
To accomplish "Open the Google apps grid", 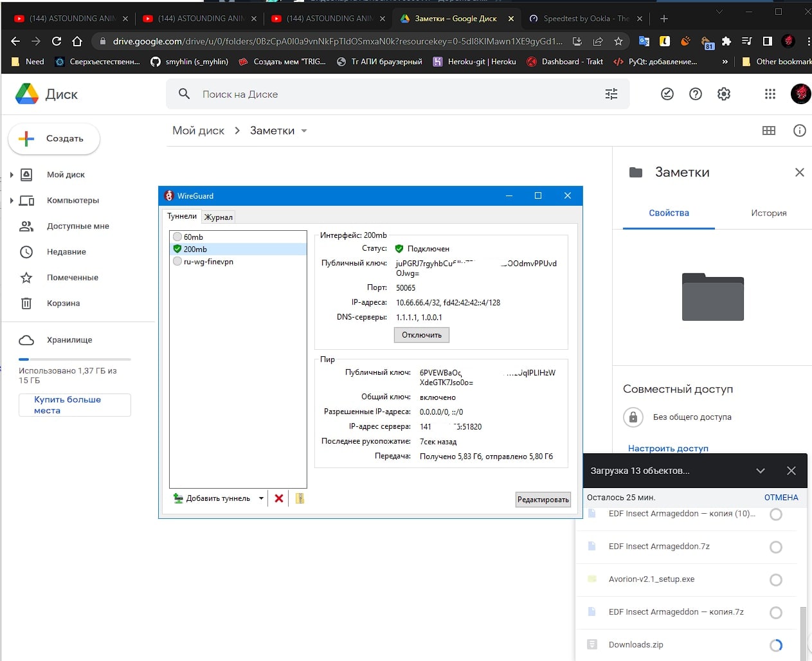I will (770, 94).
